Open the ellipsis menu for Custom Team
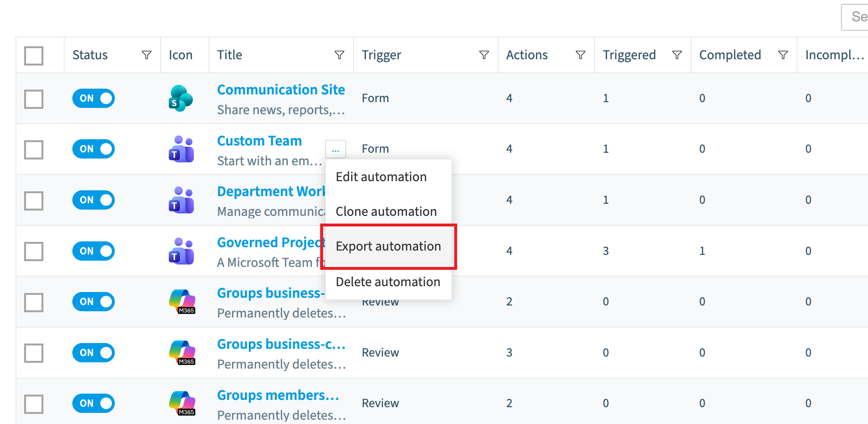Image resolution: width=868 pixels, height=424 pixels. 336,149
